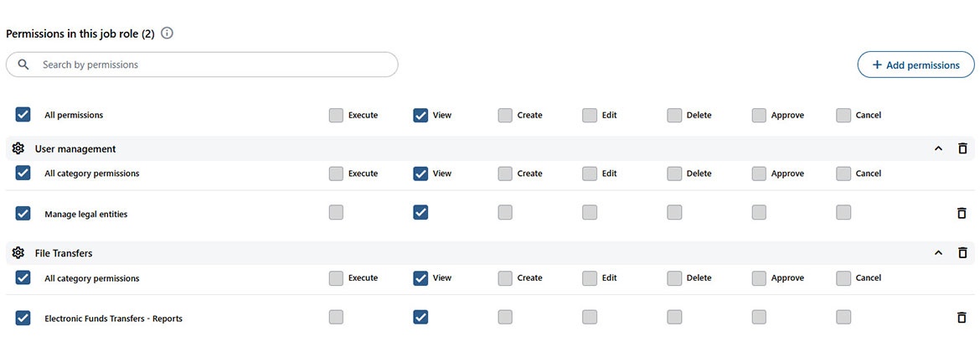The image size is (980, 363).
Task: Click the Add permissions button
Action: click(916, 65)
